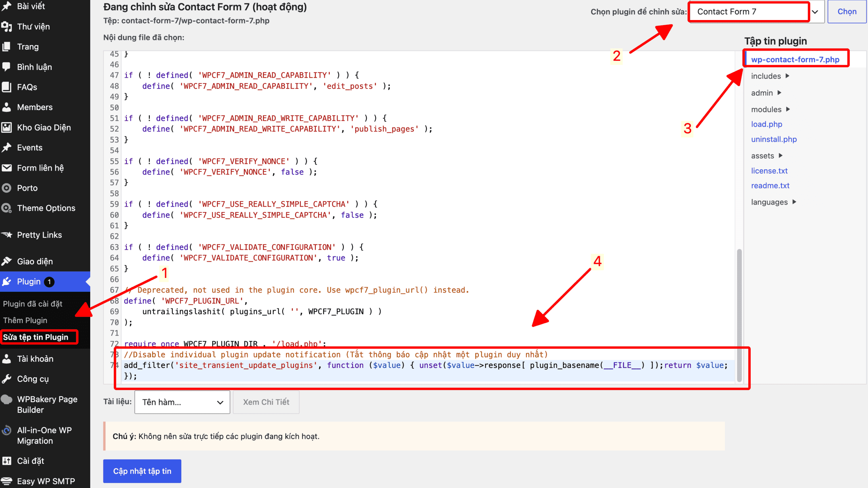The height and width of the screenshot is (488, 868).
Task: Open the readme.txt file
Action: pyautogui.click(x=770, y=186)
